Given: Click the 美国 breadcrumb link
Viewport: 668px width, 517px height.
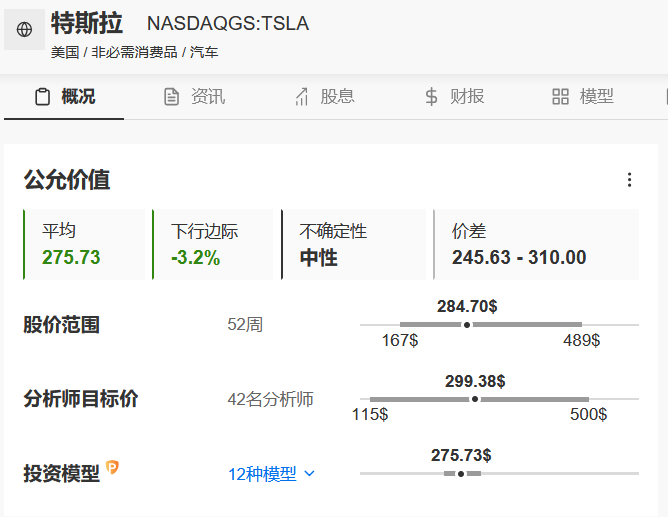Looking at the screenshot, I should 65,52.
